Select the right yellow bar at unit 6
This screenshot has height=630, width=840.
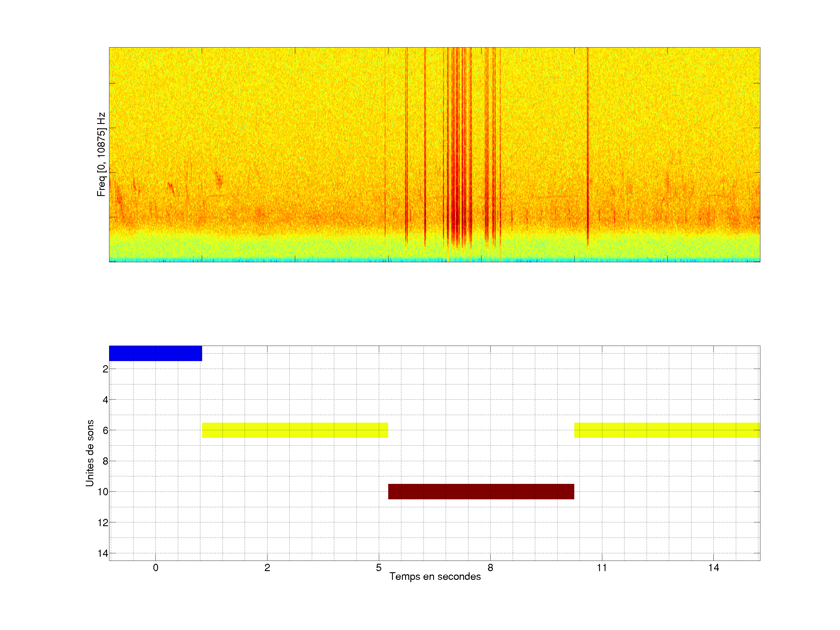(666, 430)
